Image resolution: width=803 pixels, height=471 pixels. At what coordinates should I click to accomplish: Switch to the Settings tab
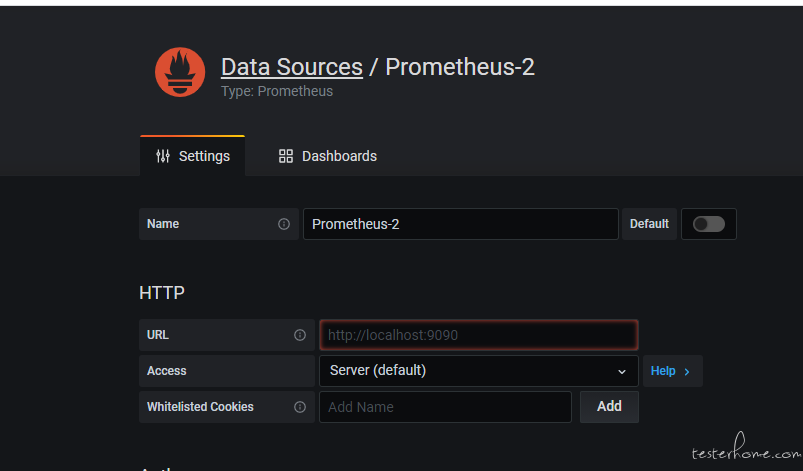pyautogui.click(x=193, y=156)
